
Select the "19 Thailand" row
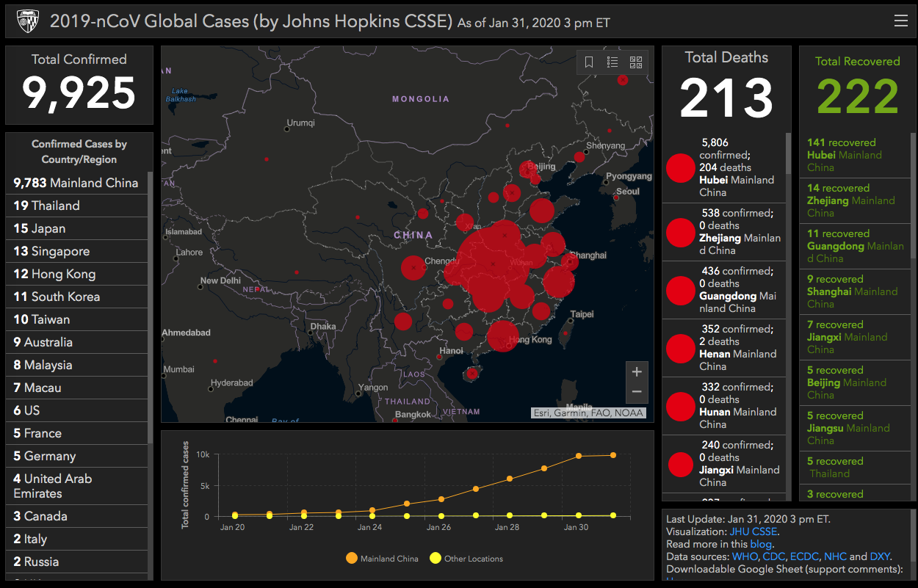coord(76,206)
